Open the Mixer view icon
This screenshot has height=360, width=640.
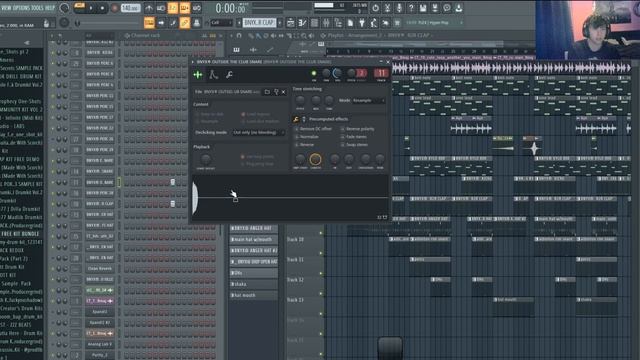[x=326, y=23]
